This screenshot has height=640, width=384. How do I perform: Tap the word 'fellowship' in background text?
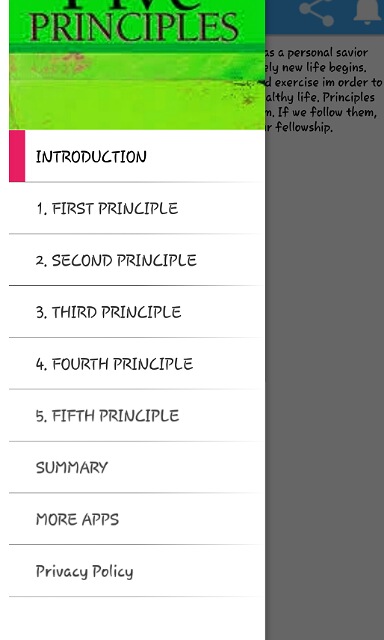coord(304,127)
